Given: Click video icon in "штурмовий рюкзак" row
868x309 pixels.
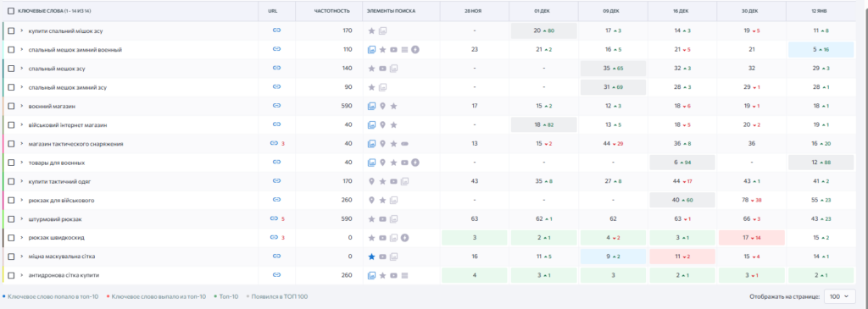Looking at the screenshot, I should (x=382, y=219).
